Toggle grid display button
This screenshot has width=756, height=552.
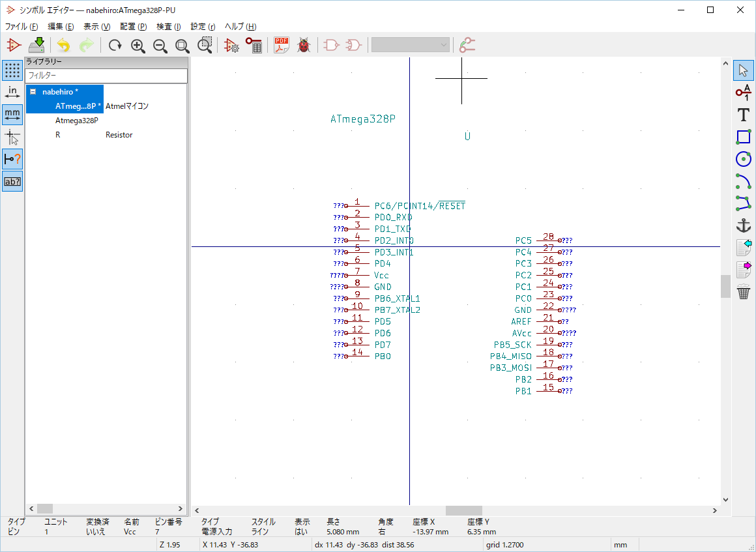(x=12, y=70)
